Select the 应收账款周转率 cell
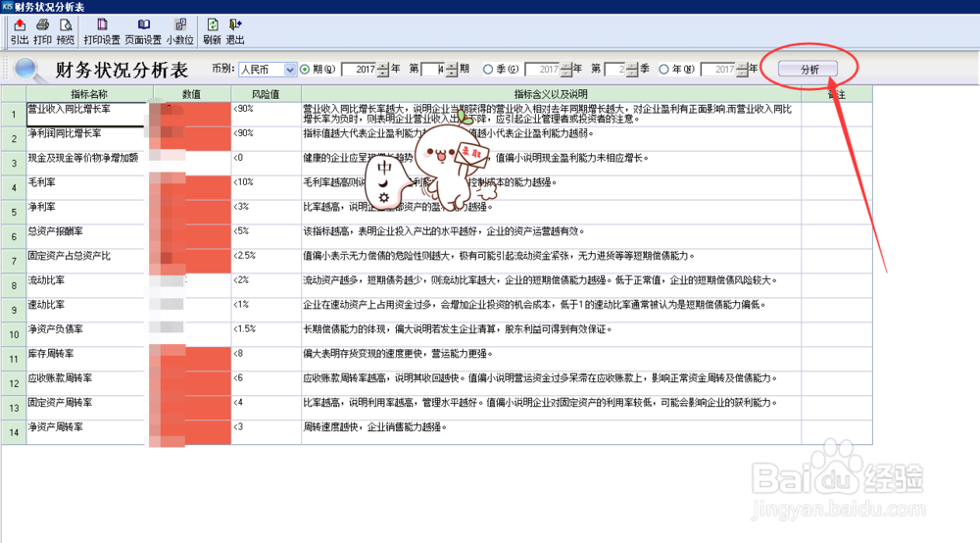Image resolution: width=980 pixels, height=543 pixels. [x=87, y=382]
